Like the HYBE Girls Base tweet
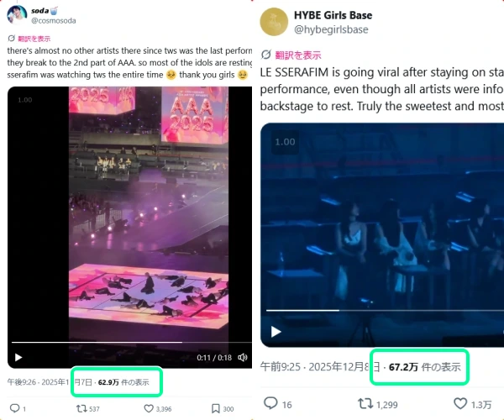Screen dimensions: 504x420 [459, 404]
